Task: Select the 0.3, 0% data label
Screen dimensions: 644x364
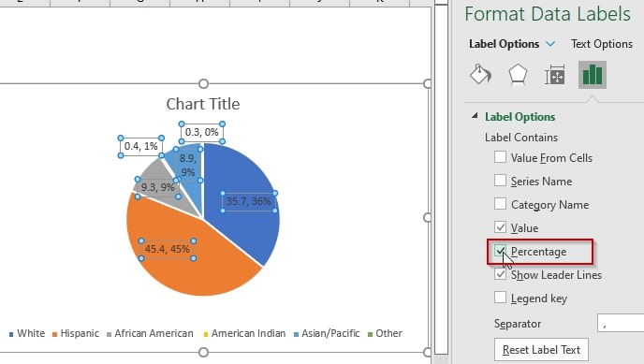Action: point(201,132)
